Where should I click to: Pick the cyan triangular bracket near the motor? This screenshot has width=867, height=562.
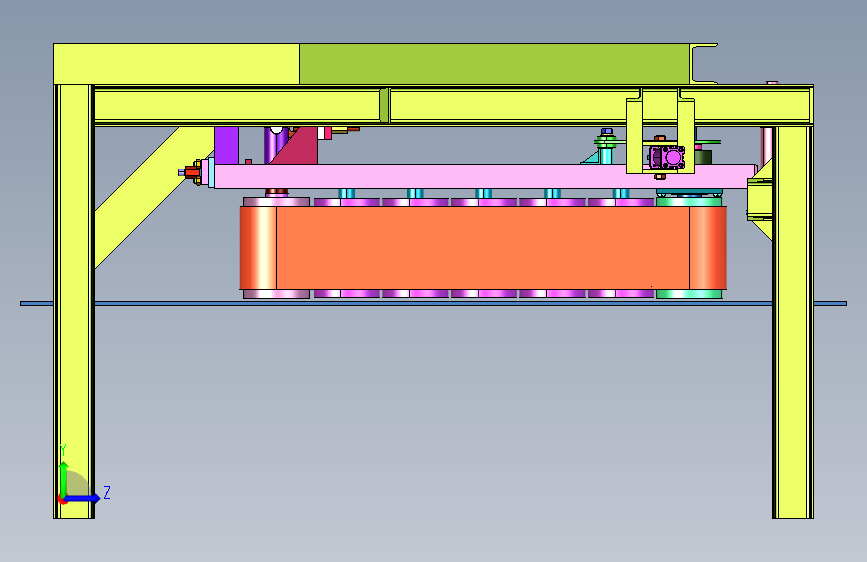[591, 158]
